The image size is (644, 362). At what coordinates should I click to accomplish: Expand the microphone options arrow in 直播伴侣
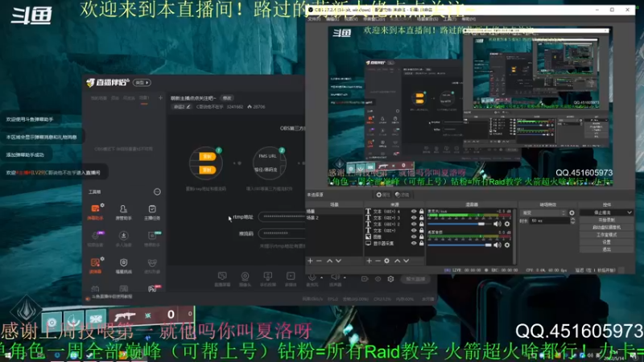[x=321, y=278]
